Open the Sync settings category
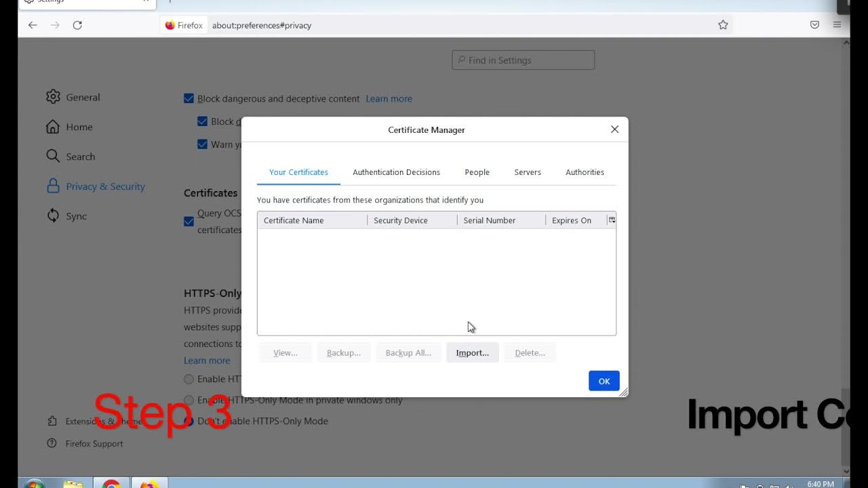This screenshot has width=868, height=488. click(77, 216)
